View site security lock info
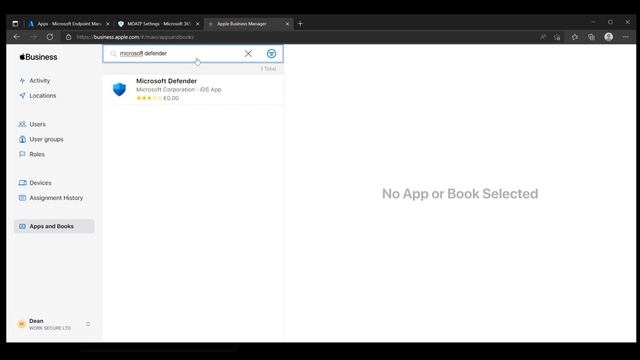The image size is (640, 360). click(x=69, y=37)
